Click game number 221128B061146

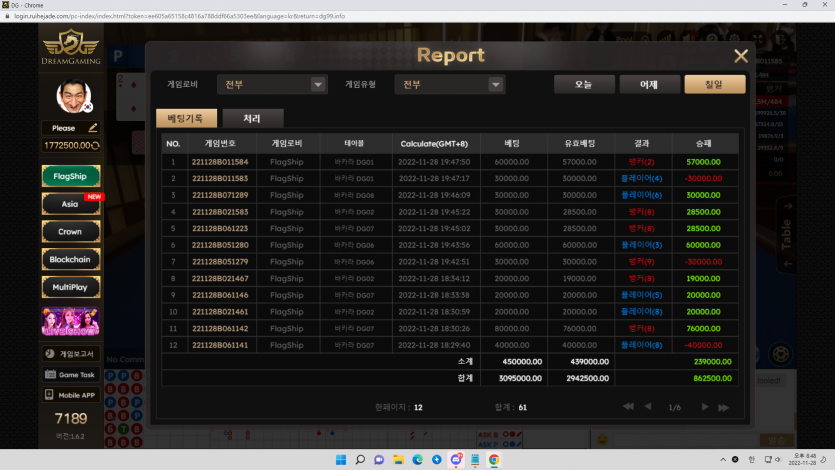pos(220,295)
